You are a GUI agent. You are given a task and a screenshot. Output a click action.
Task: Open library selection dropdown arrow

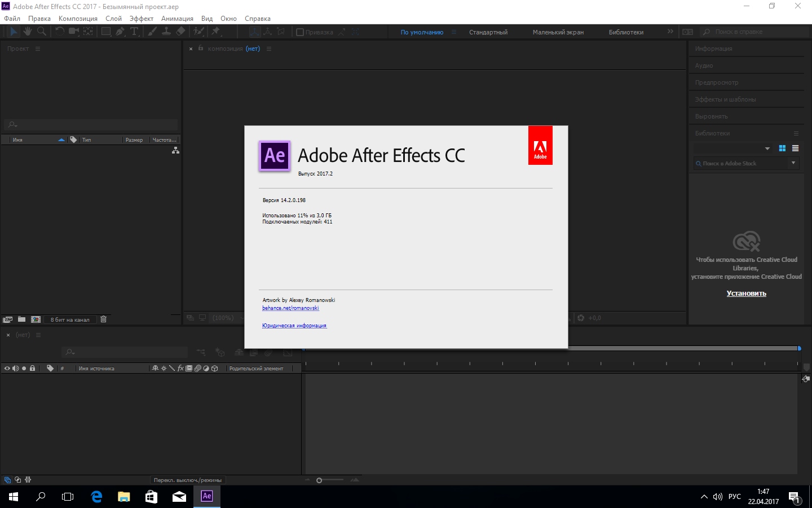point(767,148)
